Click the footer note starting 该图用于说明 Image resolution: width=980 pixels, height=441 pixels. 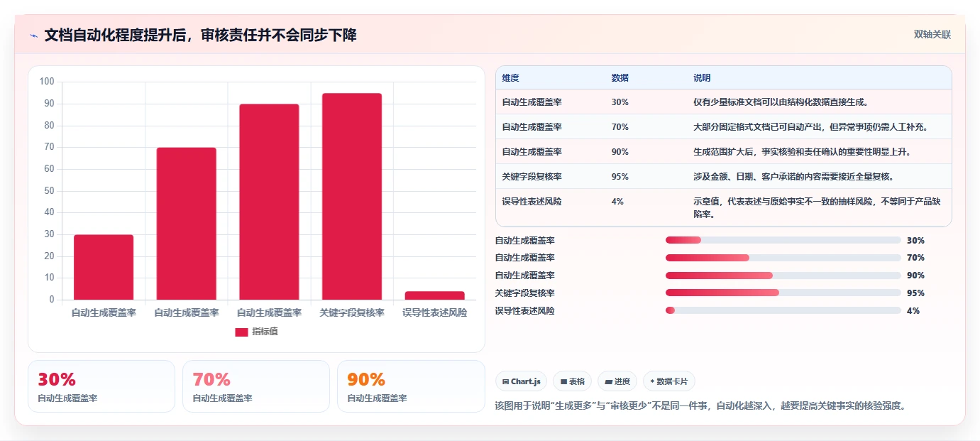pos(700,406)
